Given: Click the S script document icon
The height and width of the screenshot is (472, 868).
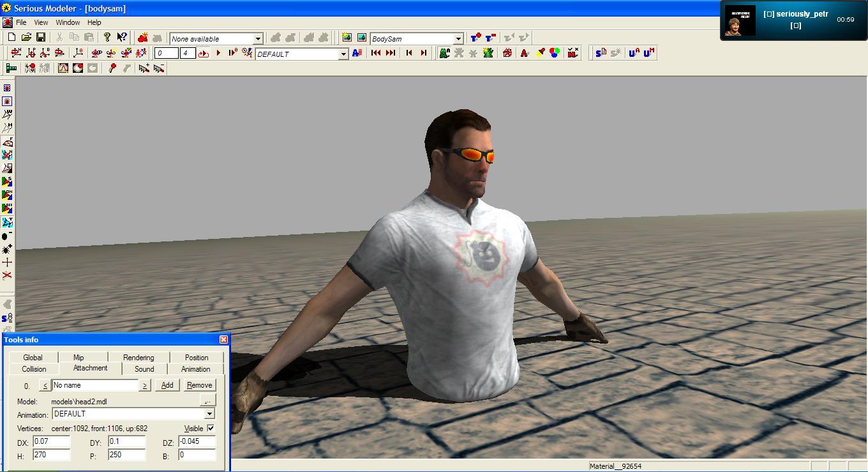Looking at the screenshot, I should click(601, 53).
